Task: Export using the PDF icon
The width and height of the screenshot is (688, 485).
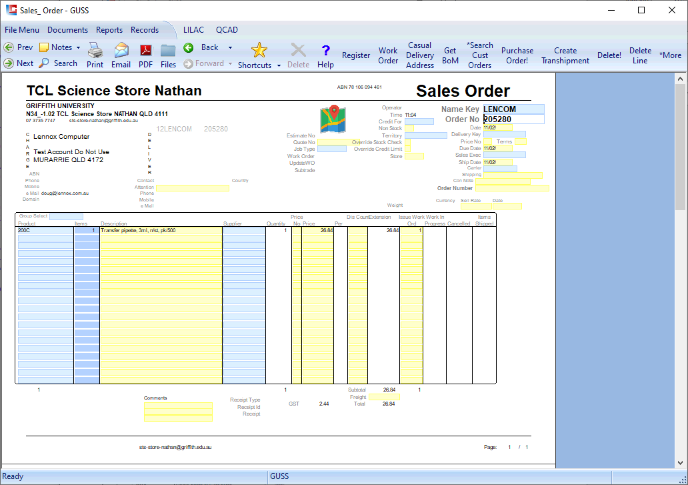Action: (145, 49)
